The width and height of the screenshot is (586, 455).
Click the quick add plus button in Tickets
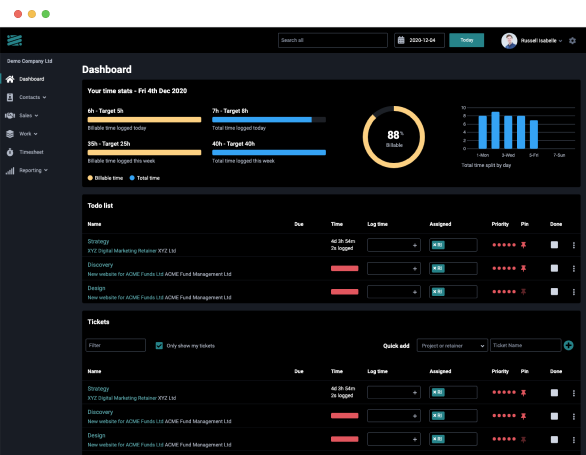click(568, 345)
